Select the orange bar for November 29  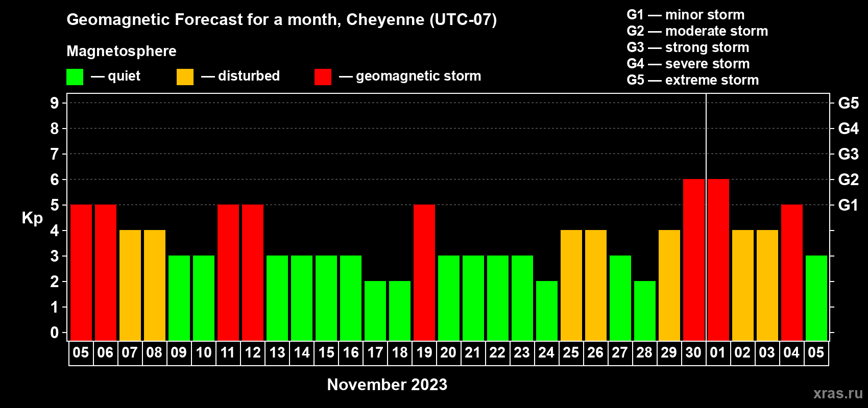click(x=669, y=285)
